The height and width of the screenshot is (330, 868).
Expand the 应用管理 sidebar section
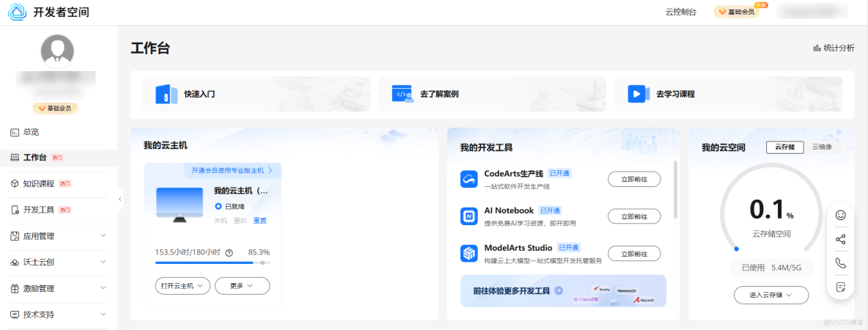(103, 236)
